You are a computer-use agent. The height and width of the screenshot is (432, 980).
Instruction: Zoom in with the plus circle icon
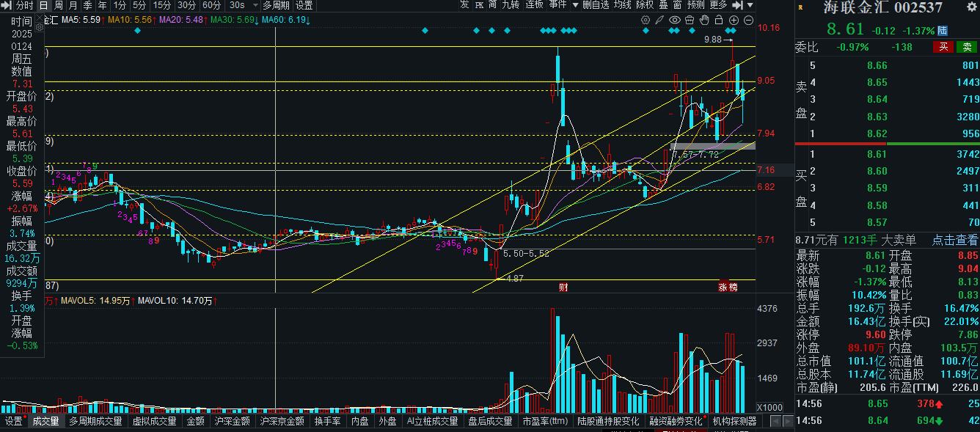(734, 20)
